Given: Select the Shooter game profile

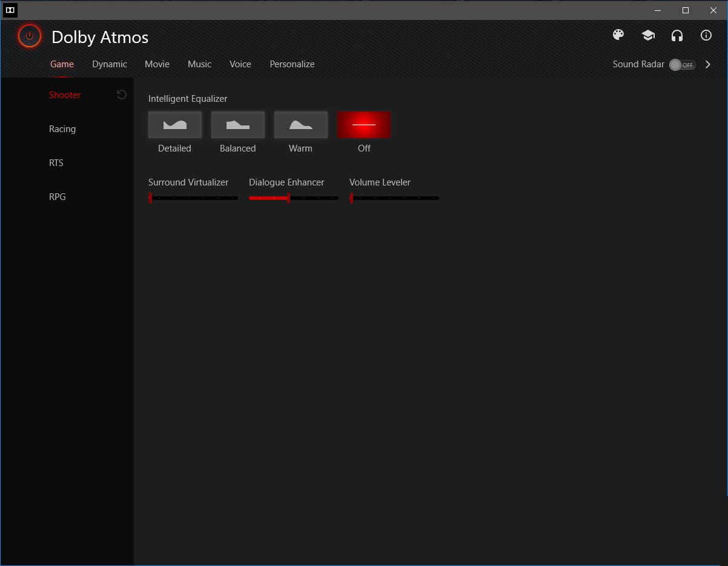Looking at the screenshot, I should click(x=65, y=95).
